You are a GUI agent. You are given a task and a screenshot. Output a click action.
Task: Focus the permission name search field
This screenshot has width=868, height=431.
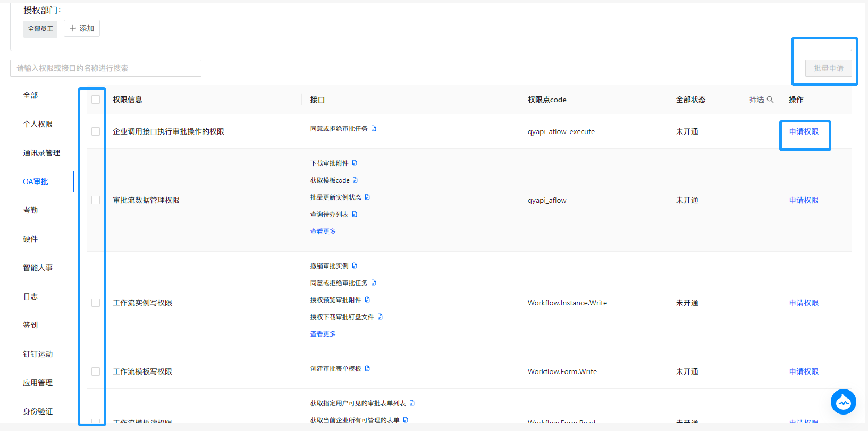(x=106, y=68)
